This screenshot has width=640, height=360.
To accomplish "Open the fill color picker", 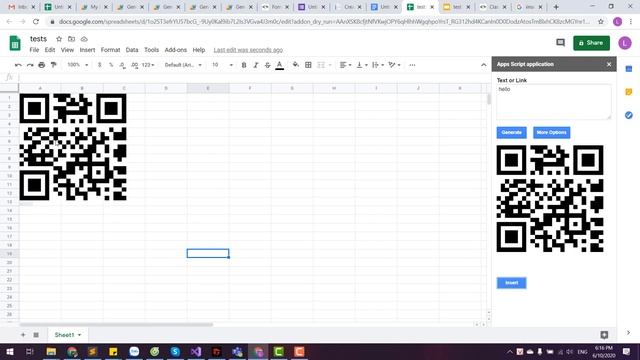I will click(x=296, y=65).
